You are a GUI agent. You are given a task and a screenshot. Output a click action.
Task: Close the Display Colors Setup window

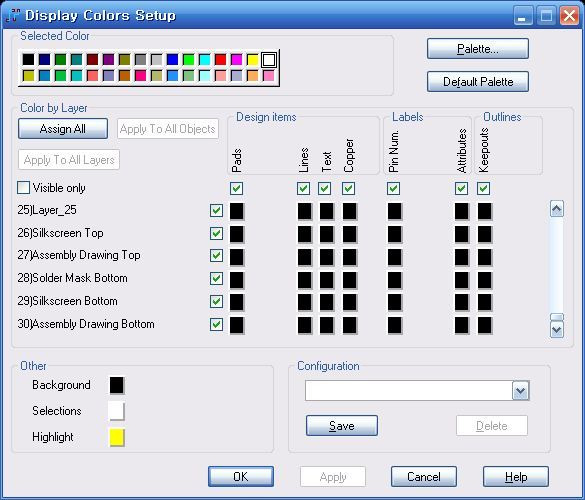coord(569,16)
